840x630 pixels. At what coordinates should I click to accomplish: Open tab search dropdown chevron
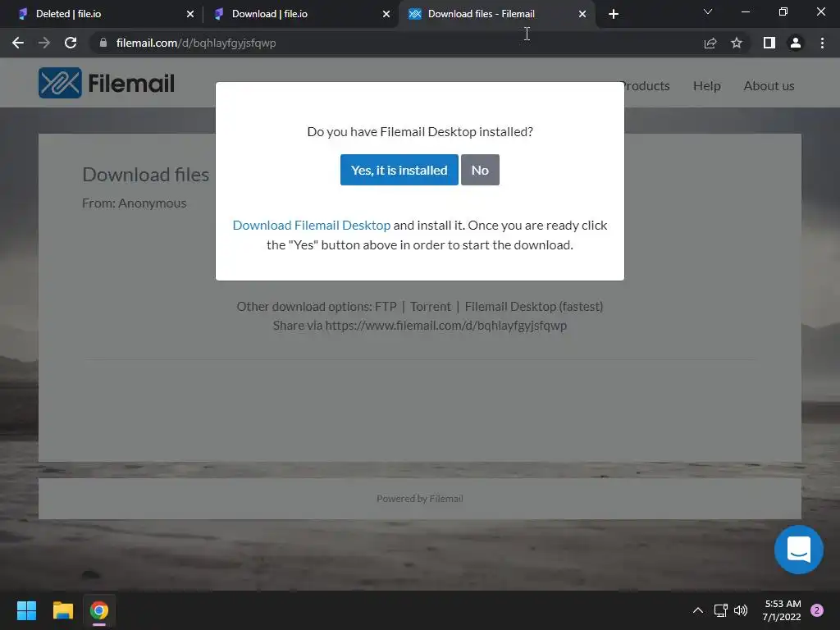pyautogui.click(x=708, y=11)
